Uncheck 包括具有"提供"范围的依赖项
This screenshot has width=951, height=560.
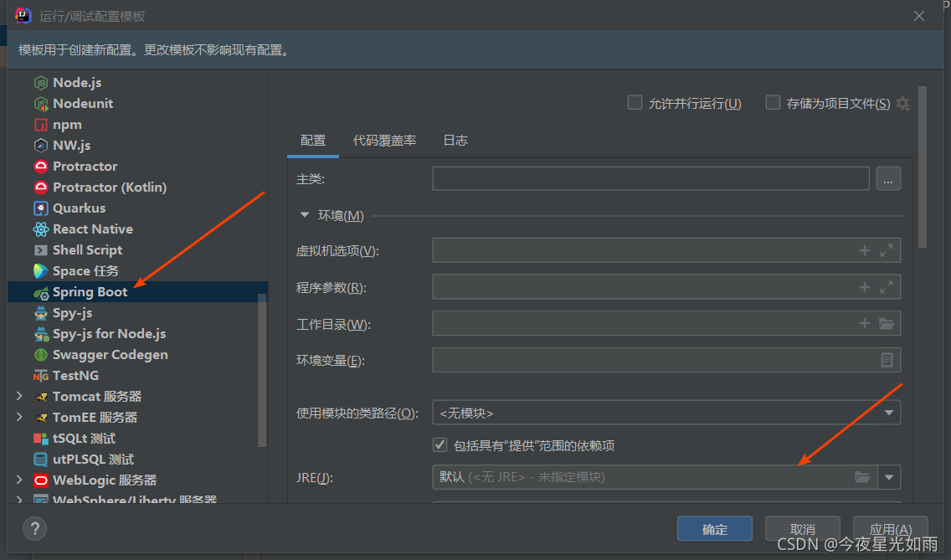coord(440,444)
